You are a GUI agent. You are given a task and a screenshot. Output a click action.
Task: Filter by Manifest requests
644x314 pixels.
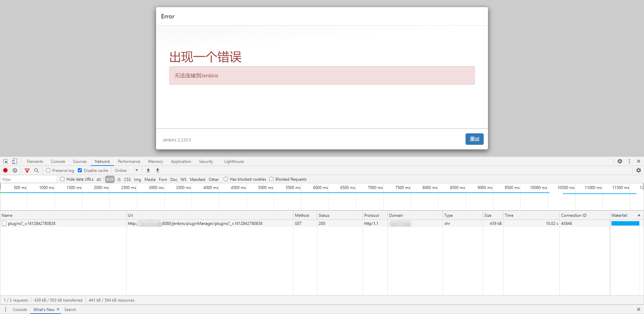(x=198, y=179)
